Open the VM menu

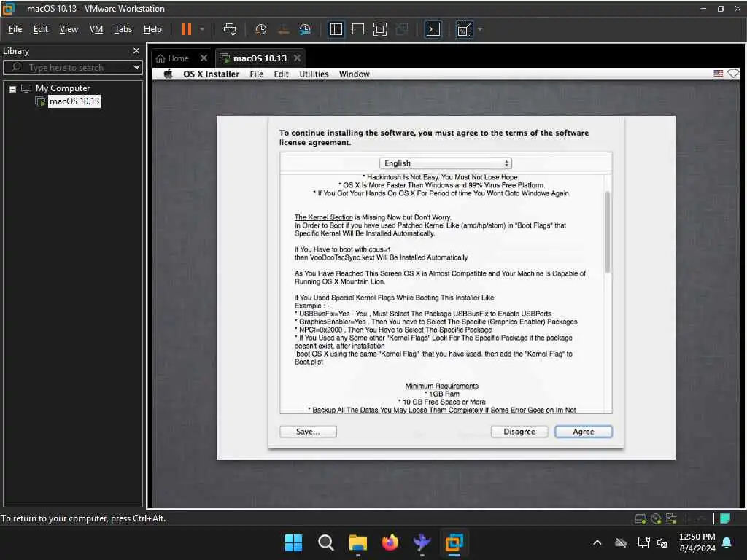point(96,29)
